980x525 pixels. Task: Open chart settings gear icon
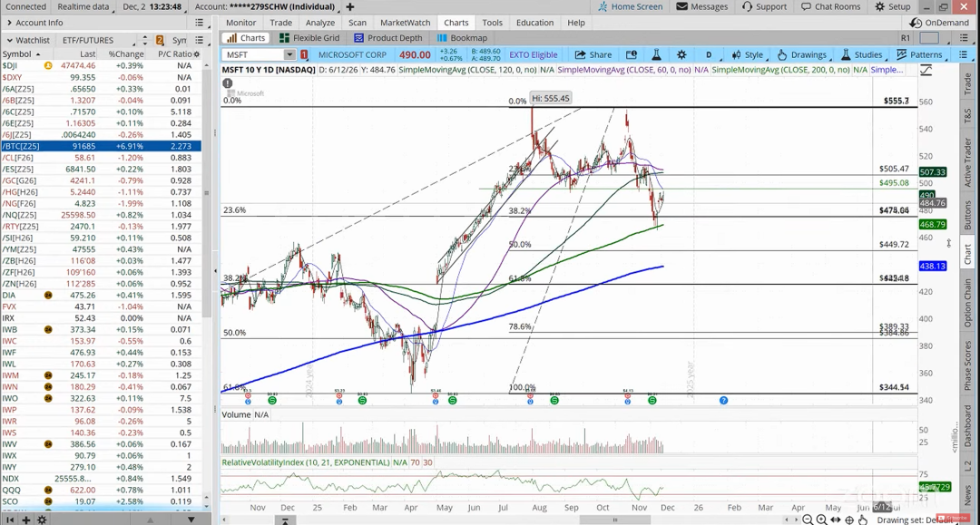[x=681, y=54]
